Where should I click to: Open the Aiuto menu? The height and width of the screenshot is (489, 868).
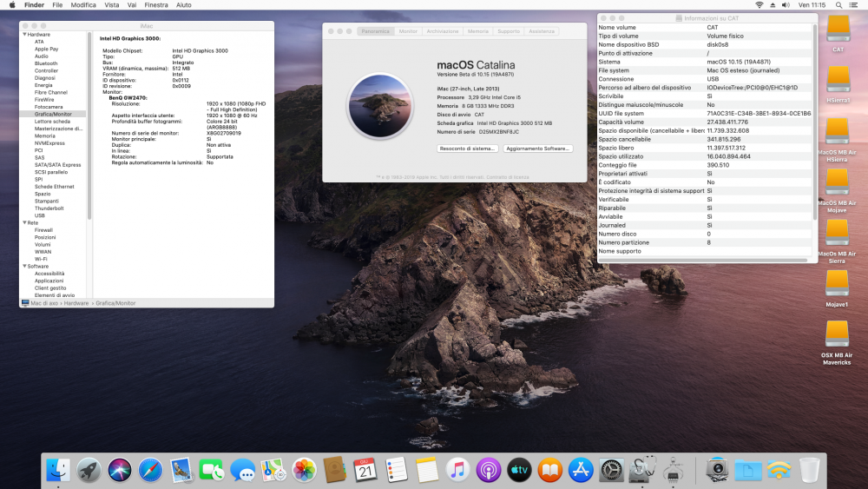[184, 5]
